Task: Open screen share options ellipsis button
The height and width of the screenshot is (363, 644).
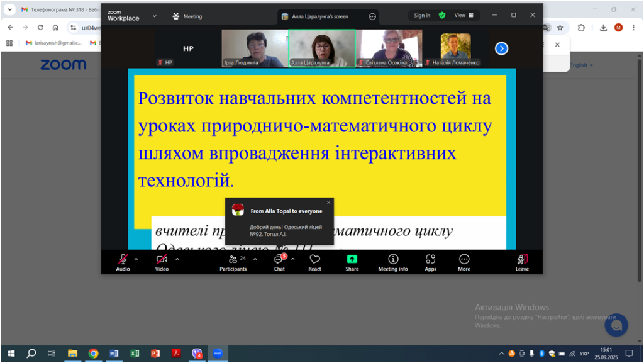Action: [372, 16]
